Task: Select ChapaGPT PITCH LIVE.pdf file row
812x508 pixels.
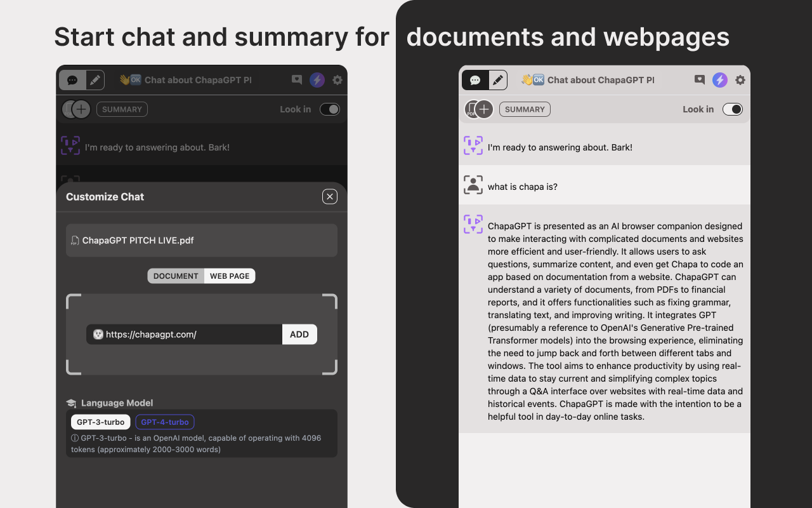Action: [x=202, y=240]
